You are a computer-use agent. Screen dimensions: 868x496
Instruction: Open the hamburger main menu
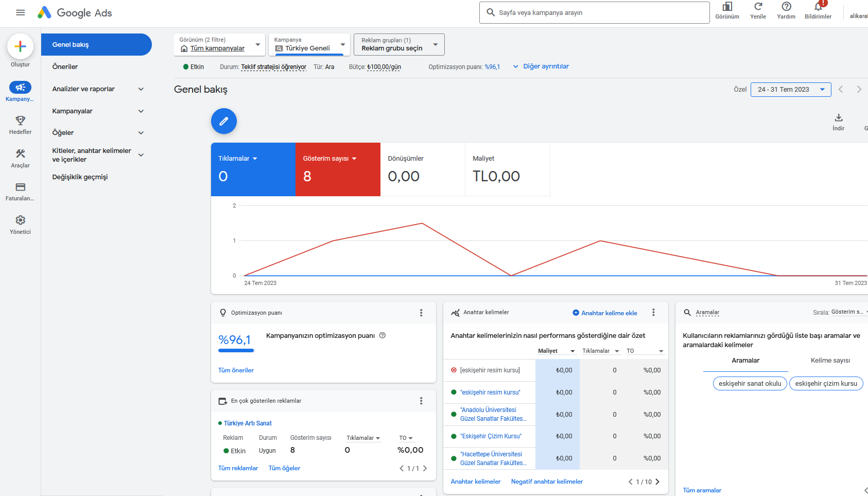point(21,13)
